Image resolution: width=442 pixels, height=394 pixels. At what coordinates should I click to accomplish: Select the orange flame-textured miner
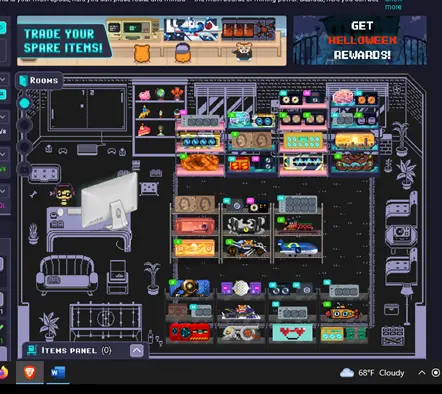click(x=200, y=162)
